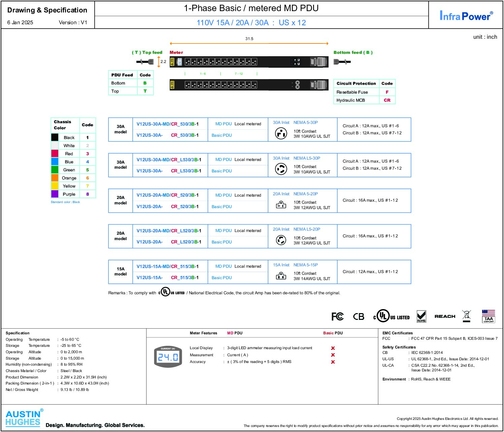The width and height of the screenshot is (504, 432).
Task: Select the Green chassis color swatch
Action: (55, 170)
